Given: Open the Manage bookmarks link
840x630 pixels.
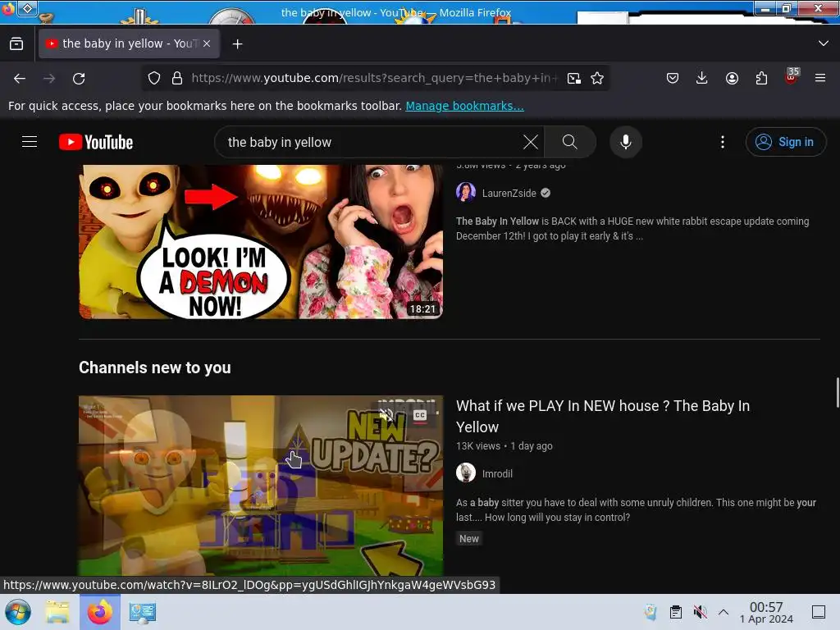Looking at the screenshot, I should [464, 106].
